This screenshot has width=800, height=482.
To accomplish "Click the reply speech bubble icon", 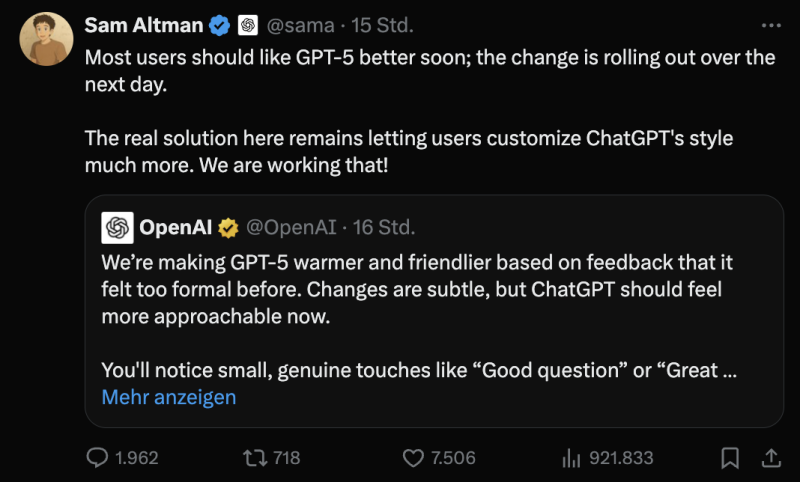I will click(x=97, y=458).
